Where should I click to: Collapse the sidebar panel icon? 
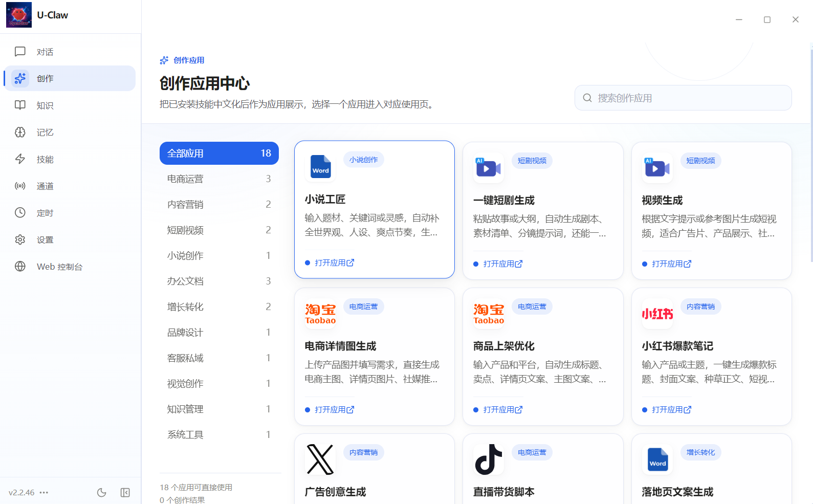click(x=125, y=492)
